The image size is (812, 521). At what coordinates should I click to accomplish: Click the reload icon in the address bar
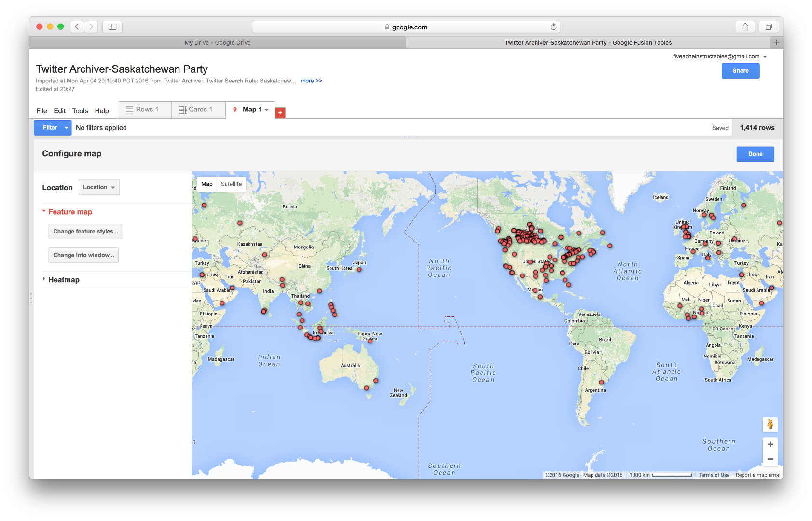pyautogui.click(x=553, y=27)
